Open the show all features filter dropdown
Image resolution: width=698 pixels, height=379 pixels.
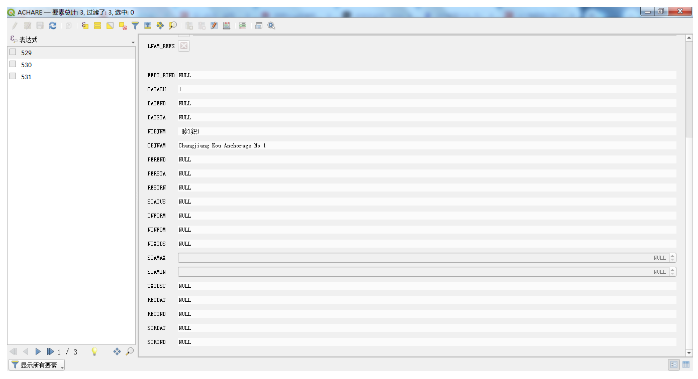(x=37, y=365)
